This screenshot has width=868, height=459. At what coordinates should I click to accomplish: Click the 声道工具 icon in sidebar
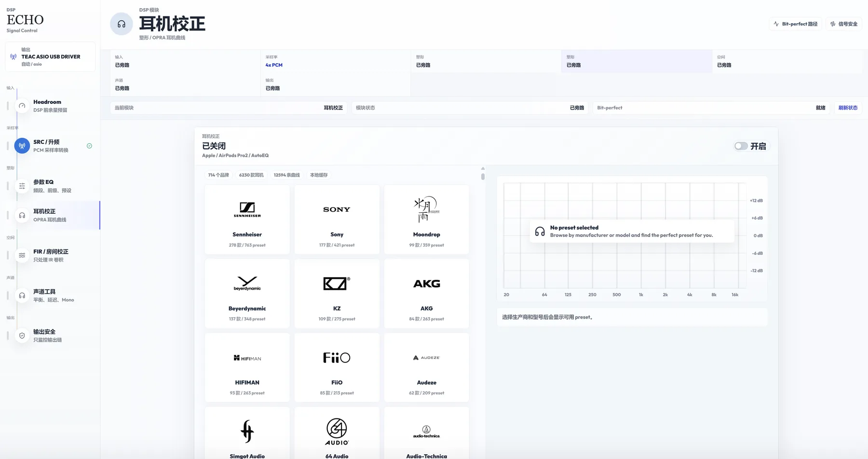click(x=22, y=295)
